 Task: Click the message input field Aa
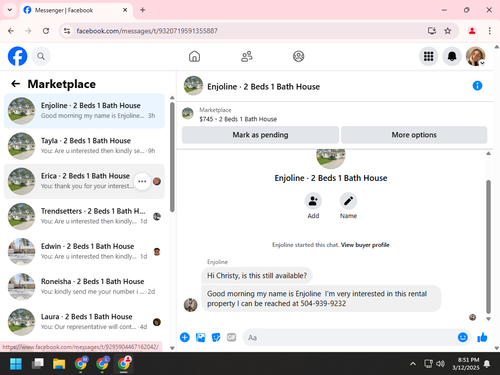click(350, 337)
